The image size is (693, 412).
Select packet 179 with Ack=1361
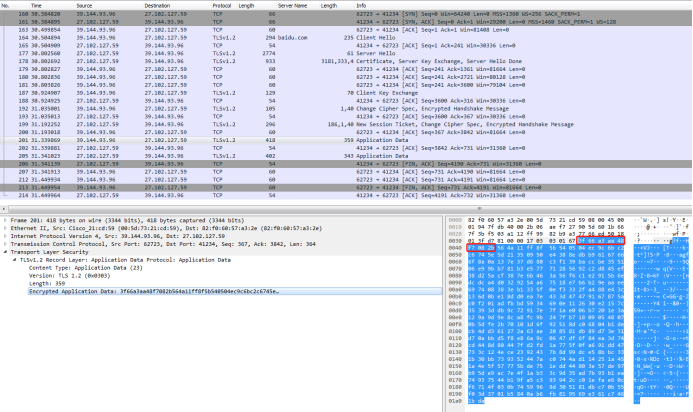pyautogui.click(x=346, y=69)
